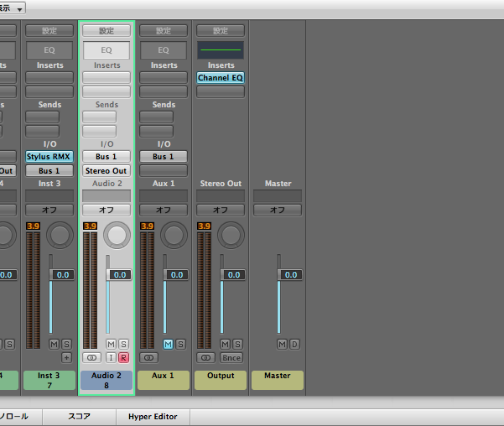Switch to Hyper Editor tab

tap(153, 417)
